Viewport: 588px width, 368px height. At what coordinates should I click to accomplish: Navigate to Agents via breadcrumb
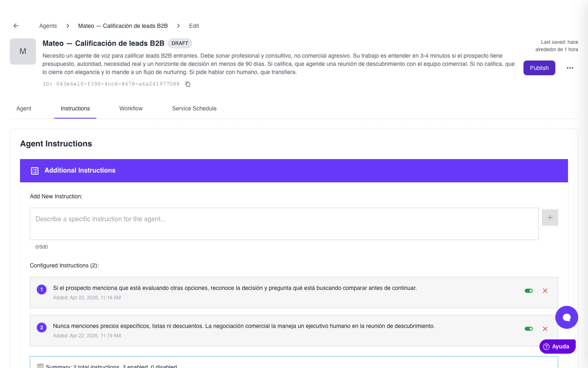click(48, 26)
